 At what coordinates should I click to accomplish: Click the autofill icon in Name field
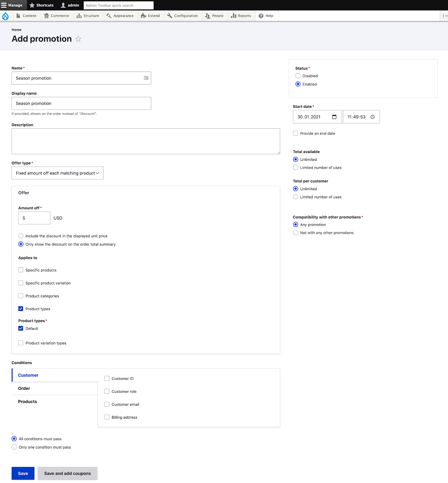[146, 78]
